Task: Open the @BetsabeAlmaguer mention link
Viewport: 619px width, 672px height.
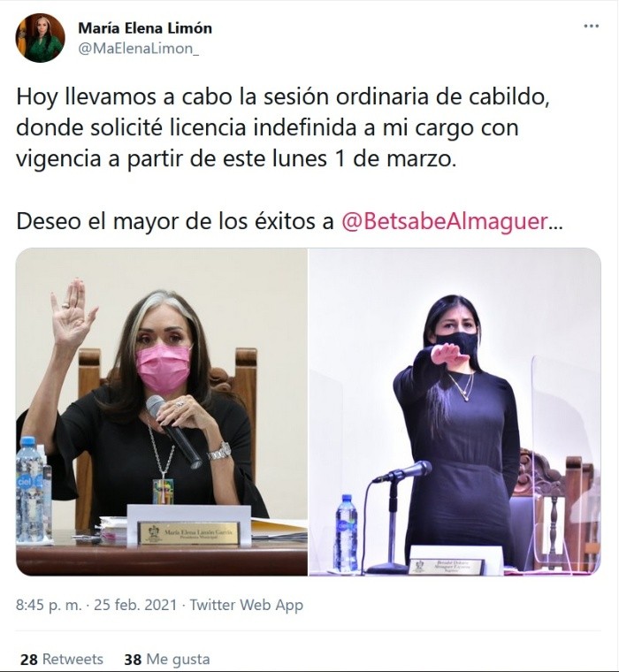Action: [x=445, y=221]
